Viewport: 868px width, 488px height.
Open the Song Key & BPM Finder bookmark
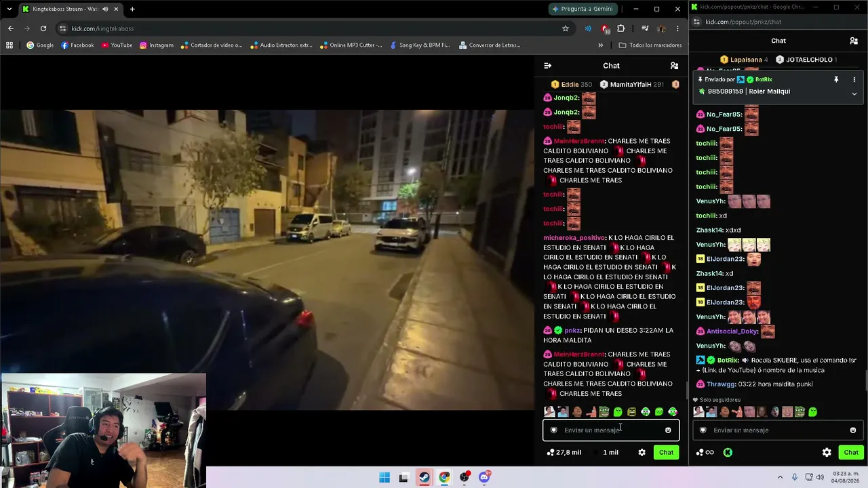click(x=420, y=45)
